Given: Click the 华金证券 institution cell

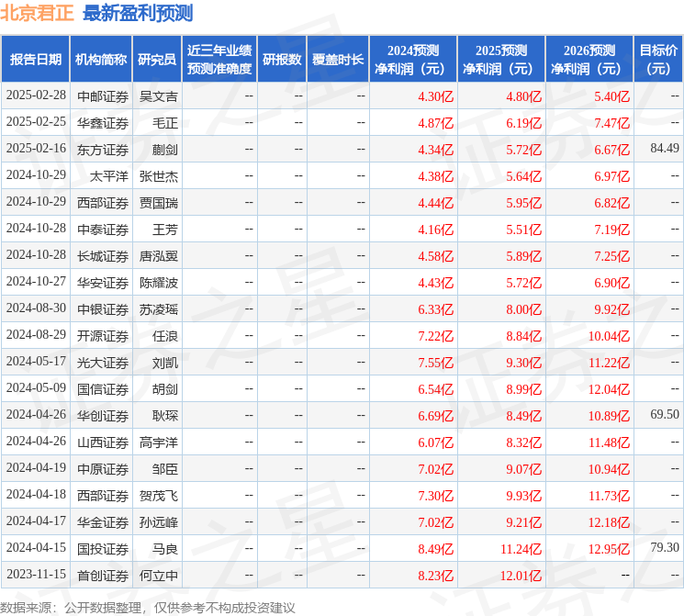Looking at the screenshot, I should click(103, 522).
